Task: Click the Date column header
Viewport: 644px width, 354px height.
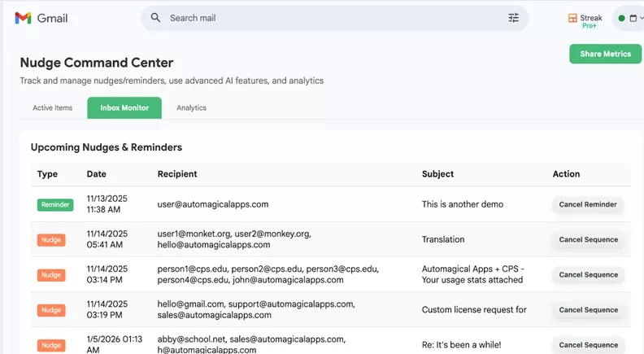Action: point(96,173)
